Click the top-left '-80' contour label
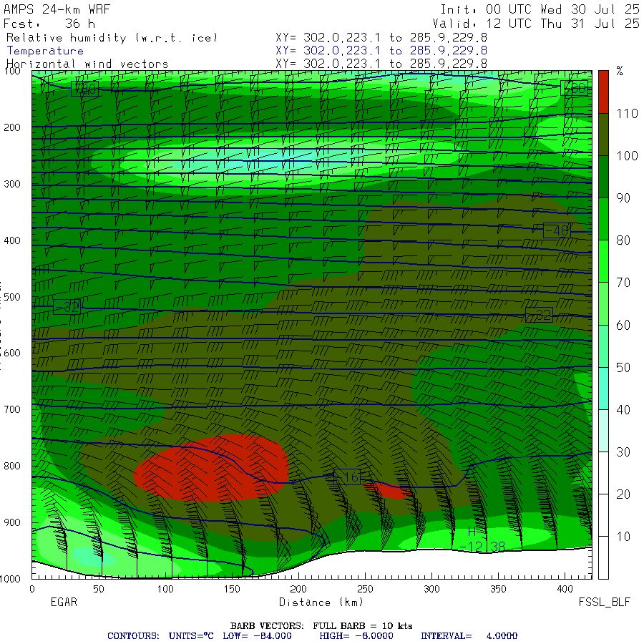644x644 pixels. [84, 88]
